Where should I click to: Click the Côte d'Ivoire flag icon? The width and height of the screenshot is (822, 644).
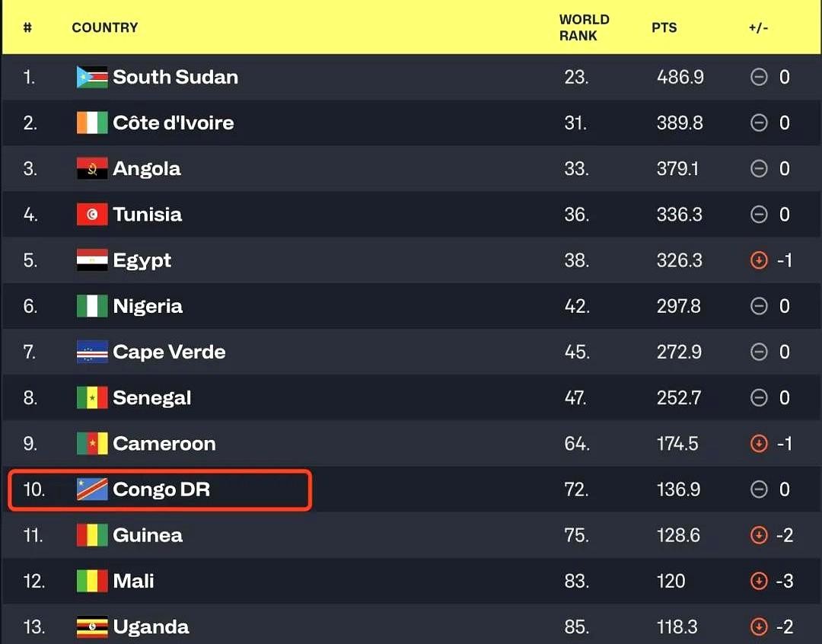(x=92, y=123)
